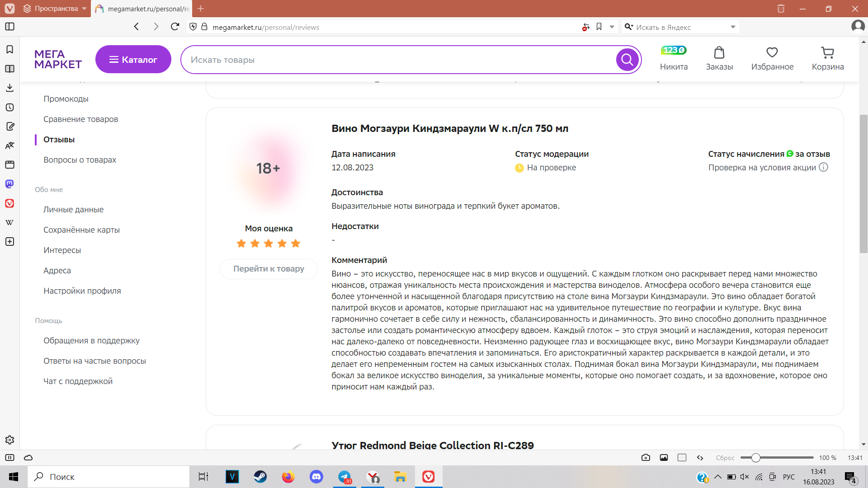
Task: Reload the current page
Action: tap(175, 27)
